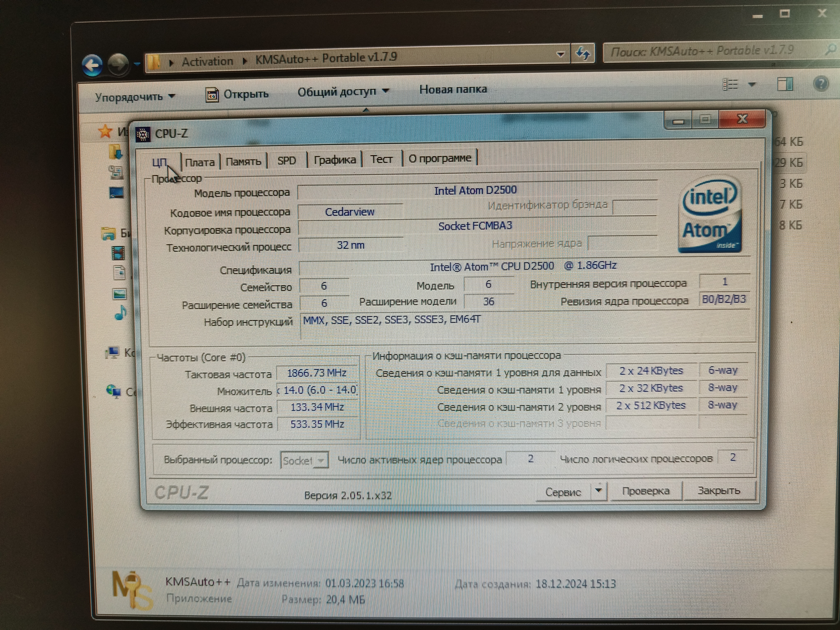Close the CPU-Z window with X
Image resolution: width=840 pixels, height=630 pixels.
742,119
